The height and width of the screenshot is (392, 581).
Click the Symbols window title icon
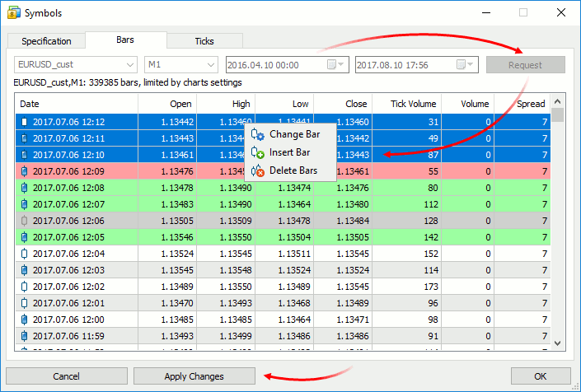pos(14,13)
